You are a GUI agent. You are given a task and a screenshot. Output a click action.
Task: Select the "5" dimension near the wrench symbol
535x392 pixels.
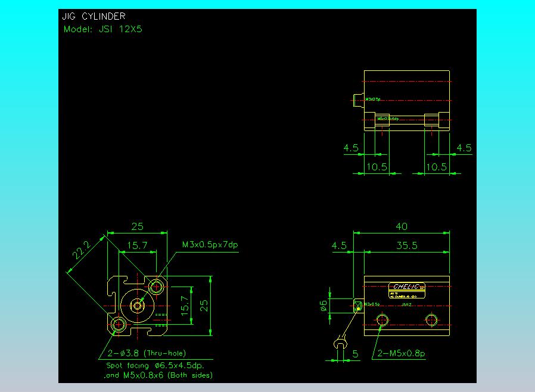355,354
